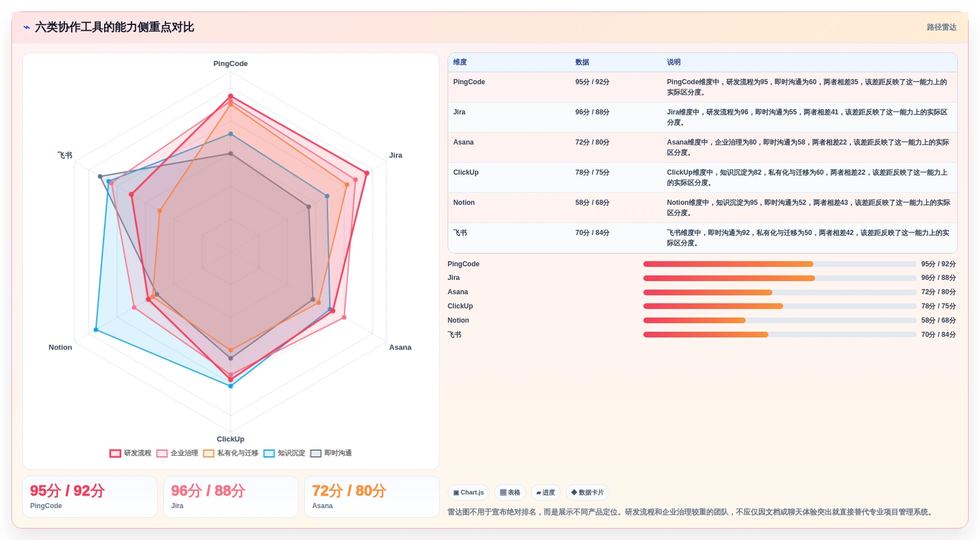Click the Notion row in the table
This screenshot has width=980, height=540.
702,208
